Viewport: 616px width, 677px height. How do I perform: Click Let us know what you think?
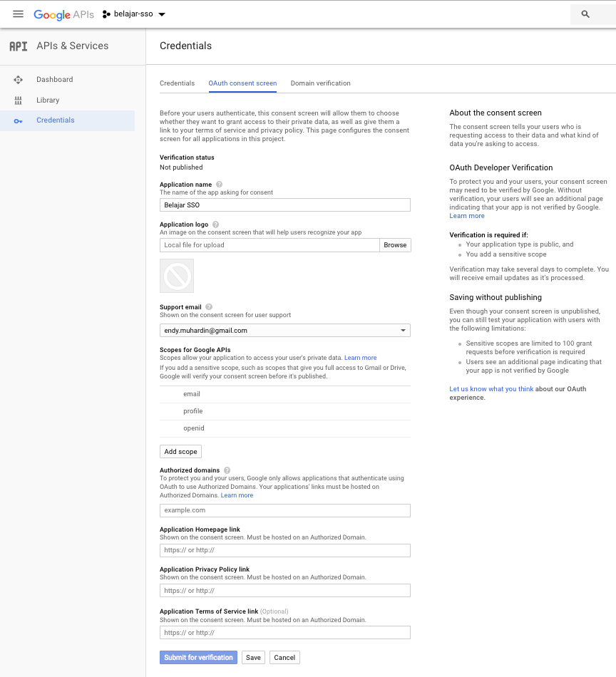pos(491,389)
